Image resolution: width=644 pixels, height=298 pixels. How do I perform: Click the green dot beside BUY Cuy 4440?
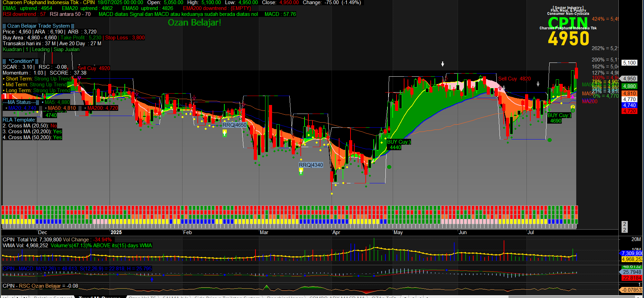tap(389, 167)
